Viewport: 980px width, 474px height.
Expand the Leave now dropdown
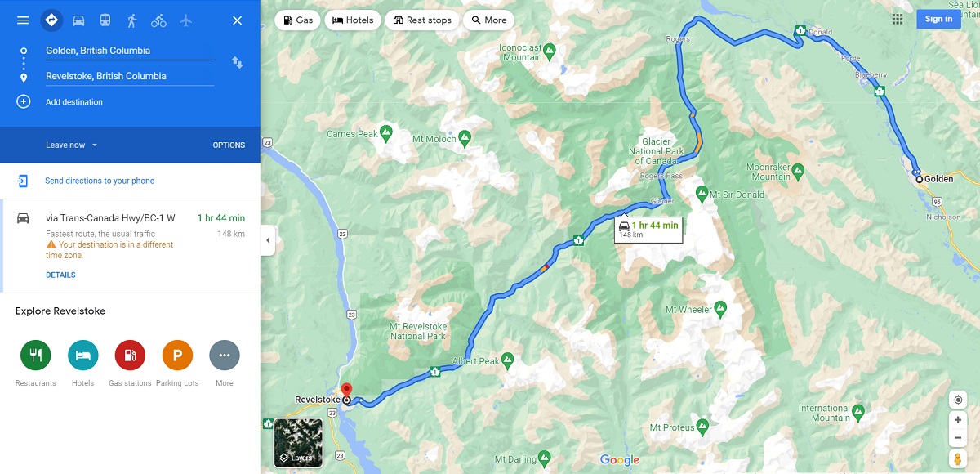[72, 145]
